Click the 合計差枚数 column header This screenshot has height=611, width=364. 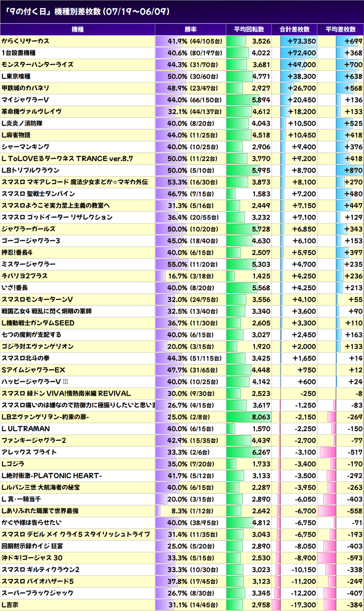point(295,29)
